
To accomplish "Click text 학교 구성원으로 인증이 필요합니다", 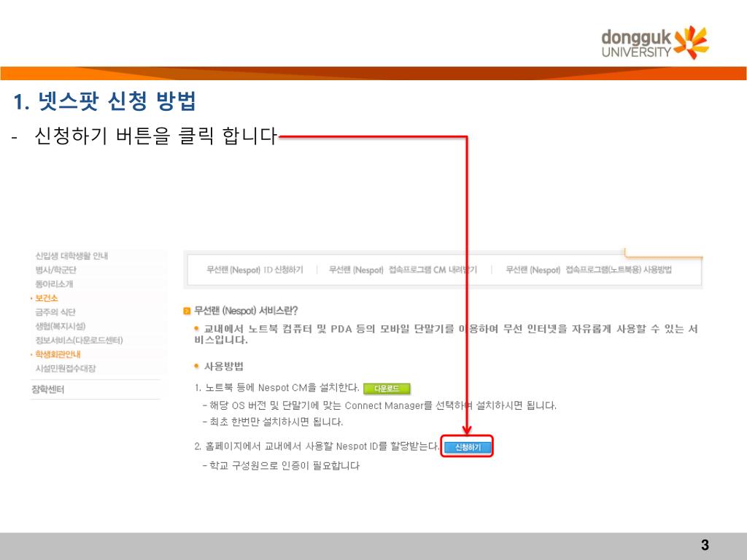I will pyautogui.click(x=285, y=465).
